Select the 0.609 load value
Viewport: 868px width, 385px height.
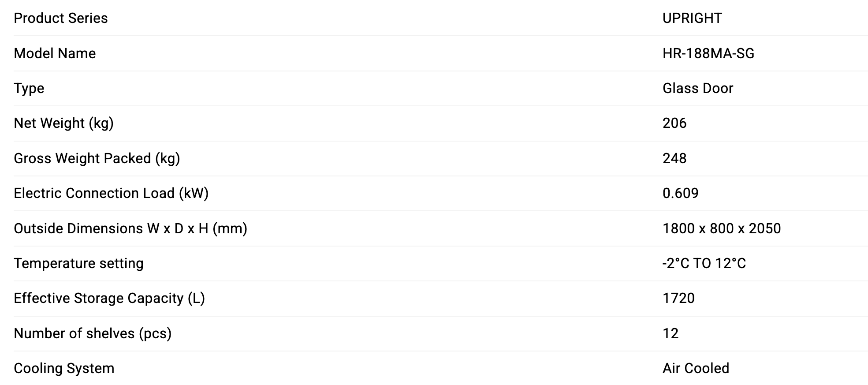click(680, 193)
